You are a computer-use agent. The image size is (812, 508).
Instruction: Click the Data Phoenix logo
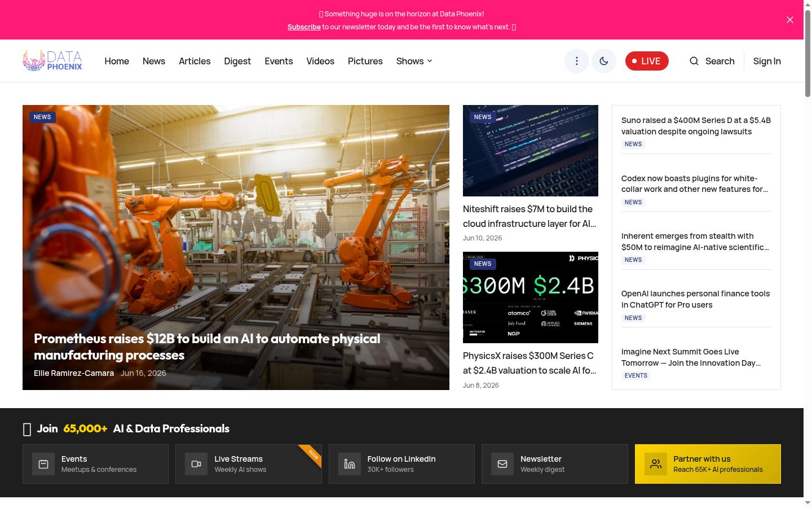[52, 61]
